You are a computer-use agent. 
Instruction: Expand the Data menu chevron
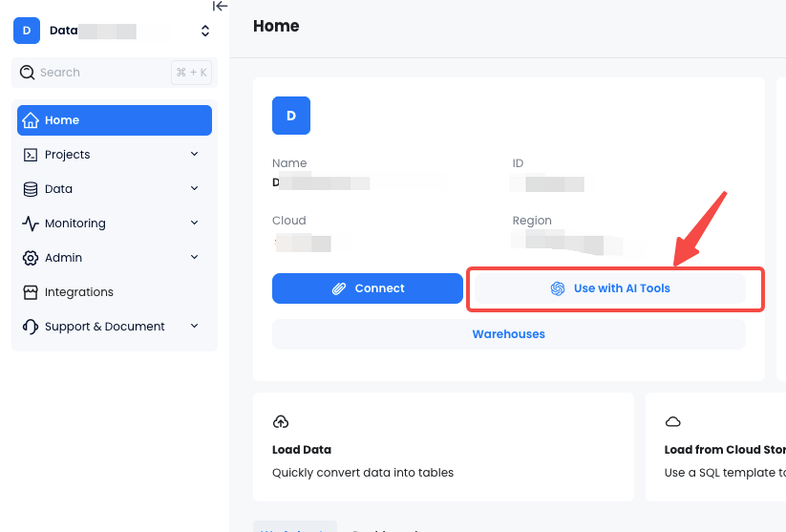coord(195,188)
